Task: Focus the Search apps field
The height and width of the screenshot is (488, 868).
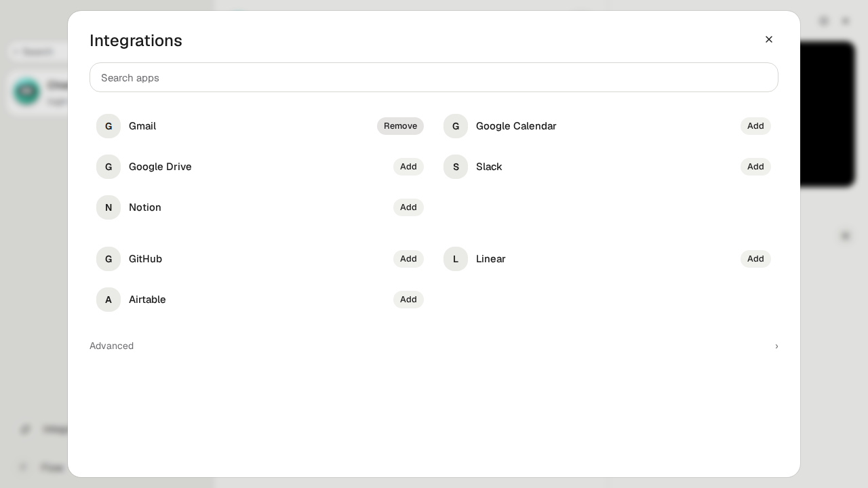Action: [x=434, y=77]
